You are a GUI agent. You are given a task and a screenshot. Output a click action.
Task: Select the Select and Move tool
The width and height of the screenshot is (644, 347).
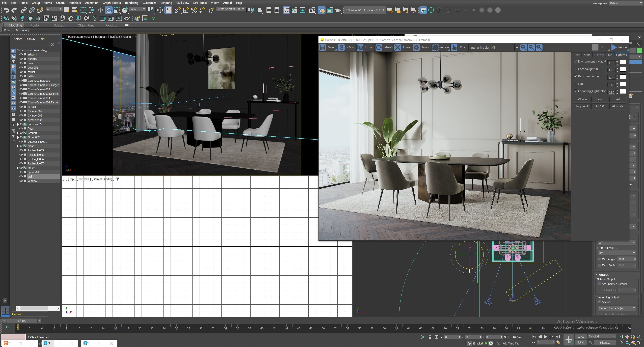pos(101,10)
